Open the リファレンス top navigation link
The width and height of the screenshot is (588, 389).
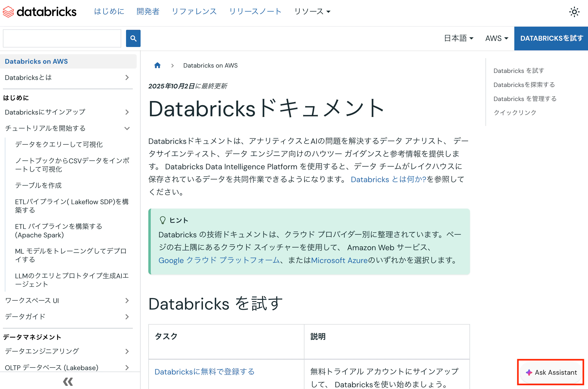pyautogui.click(x=194, y=11)
